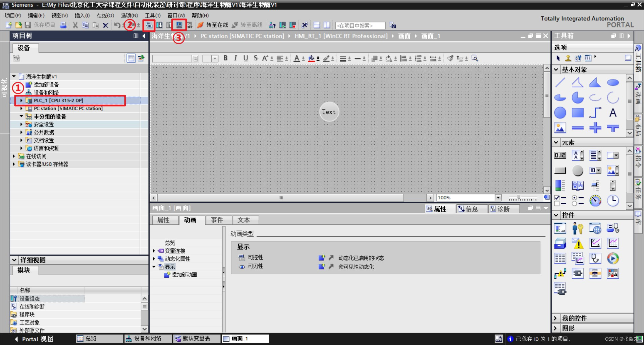The image size is (644, 345).
Task: Open the 选项(N) menu
Action: (x=129, y=15)
